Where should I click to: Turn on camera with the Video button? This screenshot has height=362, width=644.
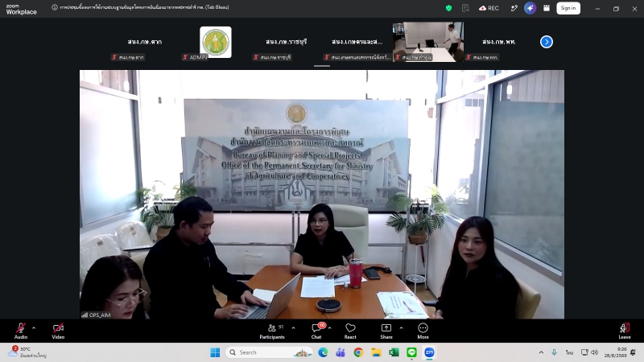tap(58, 331)
